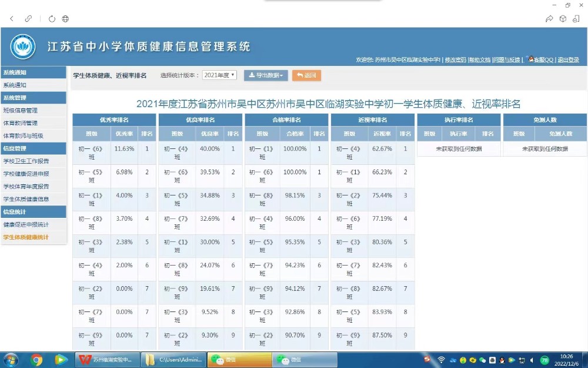
Task: Click the battery level 78 indicator
Action: click(x=544, y=360)
